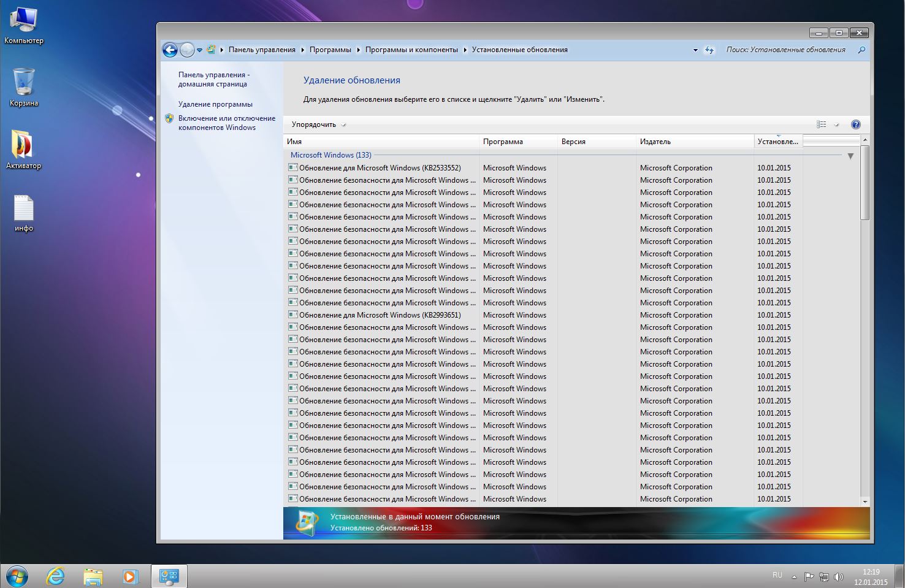Image resolution: width=905 pixels, height=588 pixels.
Task: Click the shield icon beside Windows components link
Action: point(170,118)
